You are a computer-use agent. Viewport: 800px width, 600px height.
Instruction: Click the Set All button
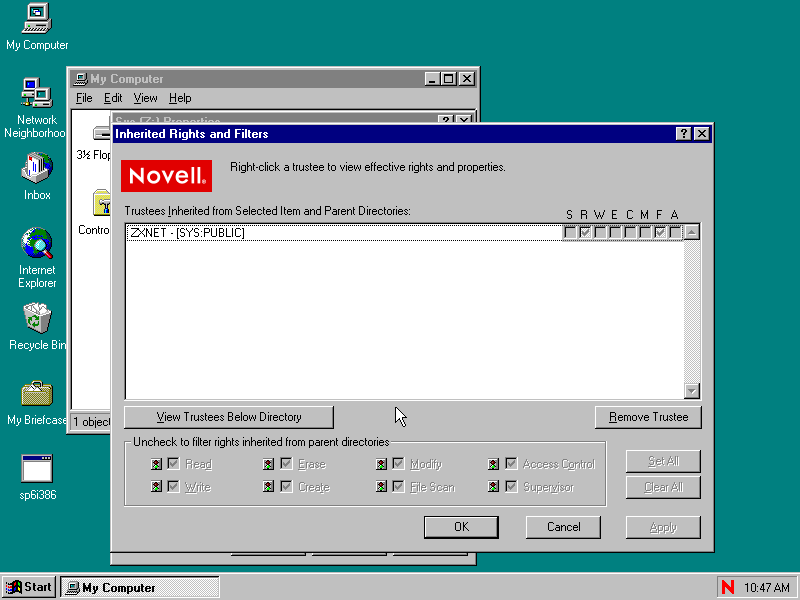[663, 461]
